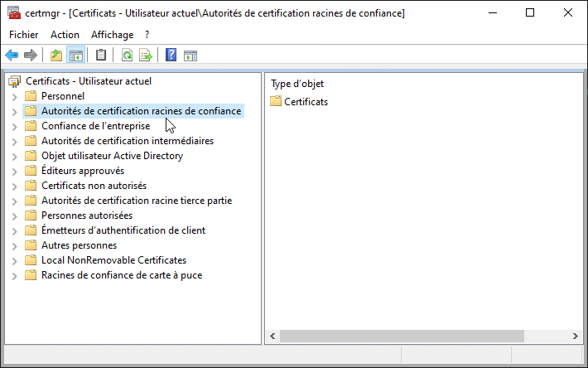This screenshot has height=368, width=588.
Task: Toggle the Show/Hide action pane icon
Action: pyautogui.click(x=190, y=56)
